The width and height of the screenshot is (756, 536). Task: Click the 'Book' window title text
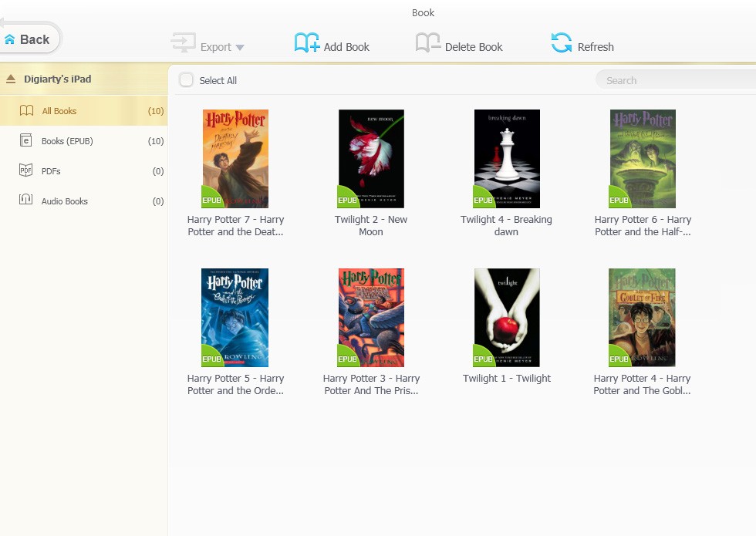pyautogui.click(x=423, y=13)
